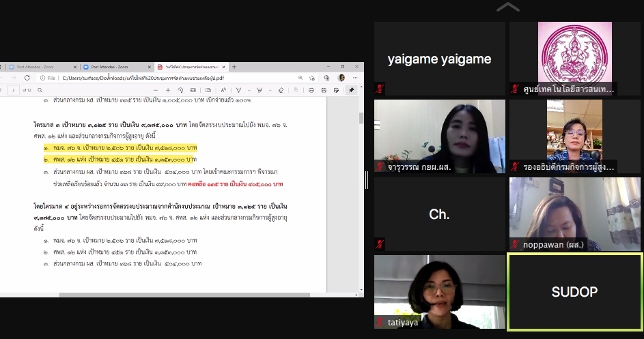Viewport: 644px width, 339px height.
Task: Select the PDF Highlight marker tool
Action: (x=260, y=90)
